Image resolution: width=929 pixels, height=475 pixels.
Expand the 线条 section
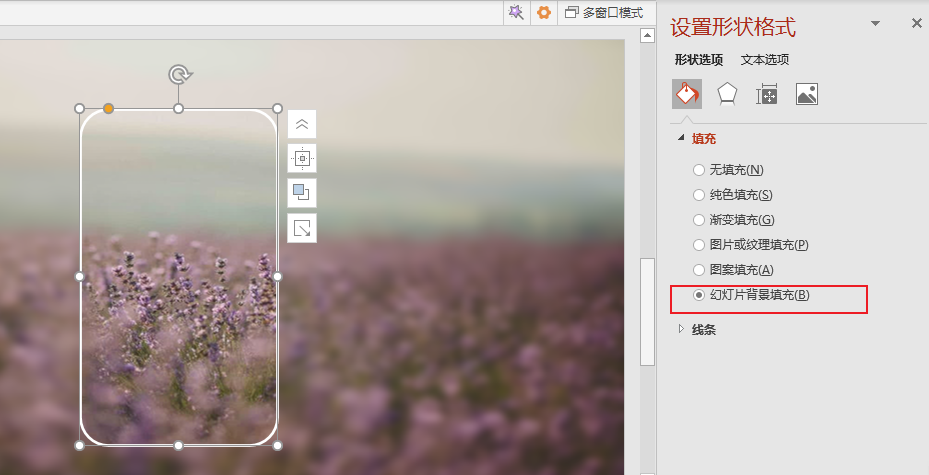click(682, 329)
